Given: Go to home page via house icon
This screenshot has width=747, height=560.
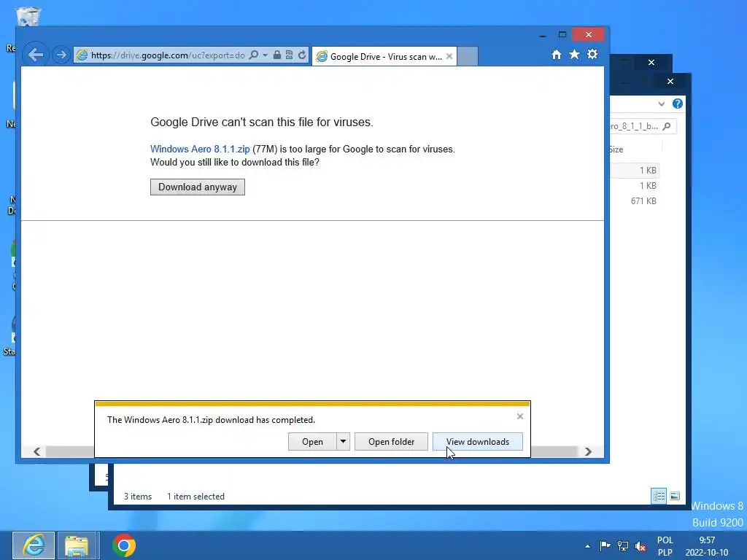Looking at the screenshot, I should 557,55.
